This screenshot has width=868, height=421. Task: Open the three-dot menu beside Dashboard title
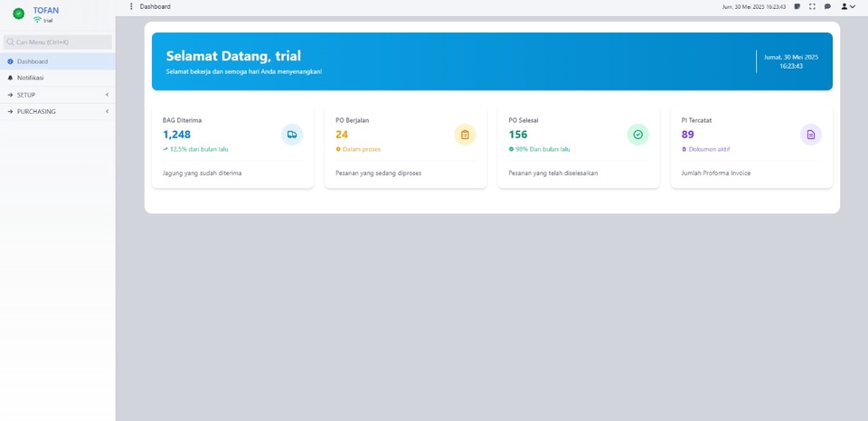(x=131, y=6)
